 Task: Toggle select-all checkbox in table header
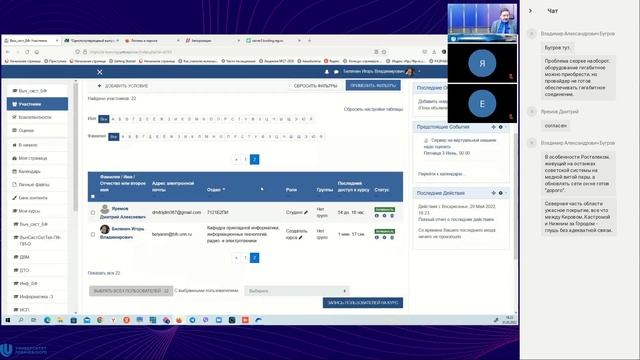click(x=93, y=197)
